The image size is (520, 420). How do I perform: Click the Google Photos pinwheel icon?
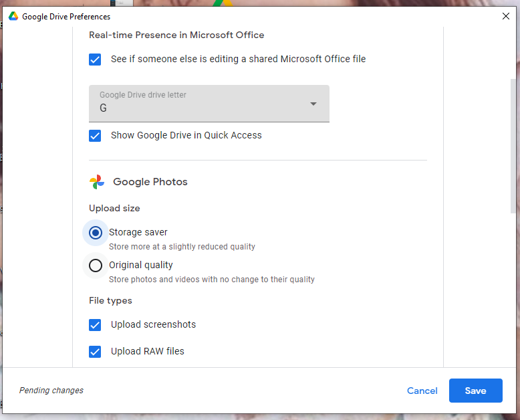point(97,182)
